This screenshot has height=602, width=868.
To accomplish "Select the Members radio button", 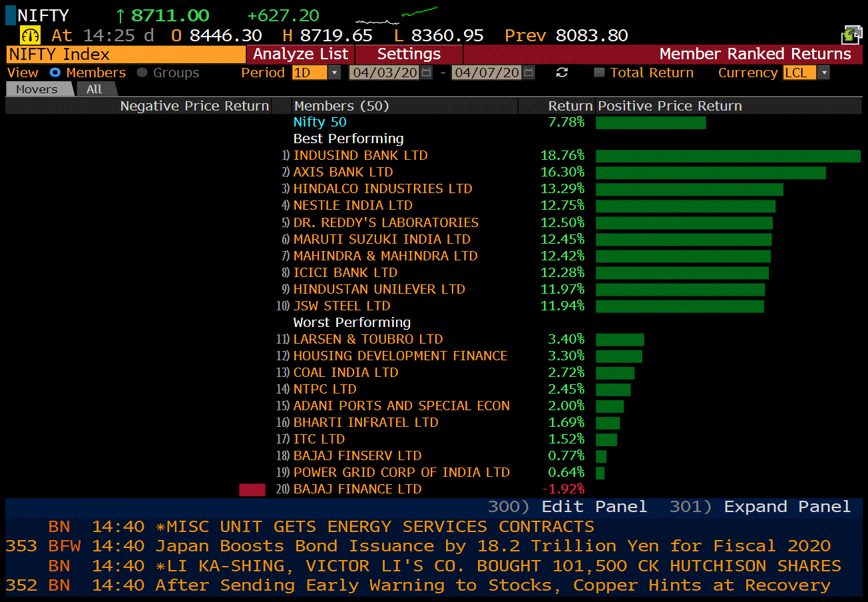I will pyautogui.click(x=55, y=73).
